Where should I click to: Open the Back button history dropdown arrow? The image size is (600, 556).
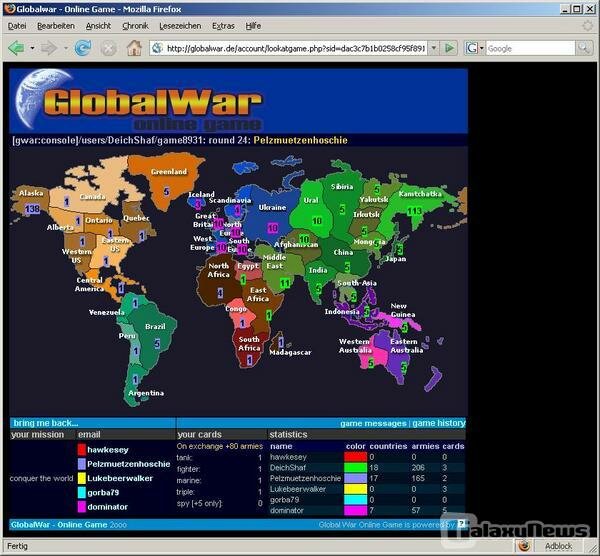[32, 48]
